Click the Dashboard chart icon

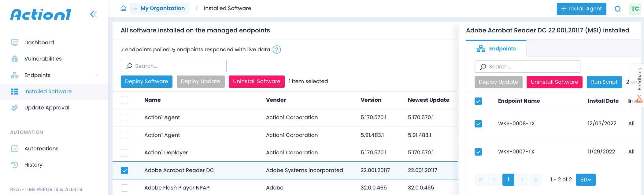[x=15, y=42]
